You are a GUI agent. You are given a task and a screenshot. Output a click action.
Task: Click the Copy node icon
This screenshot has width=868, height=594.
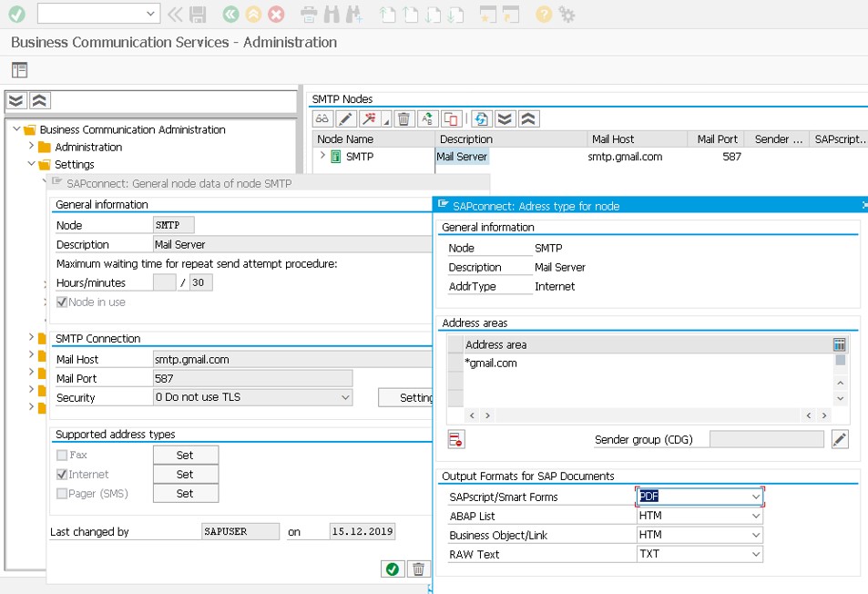pos(451,119)
